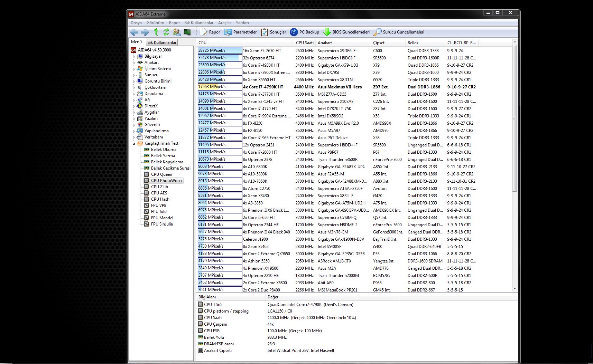Open Sürücü Güncellemeleri in toolbar
The image size is (593, 364).
pyautogui.click(x=399, y=32)
